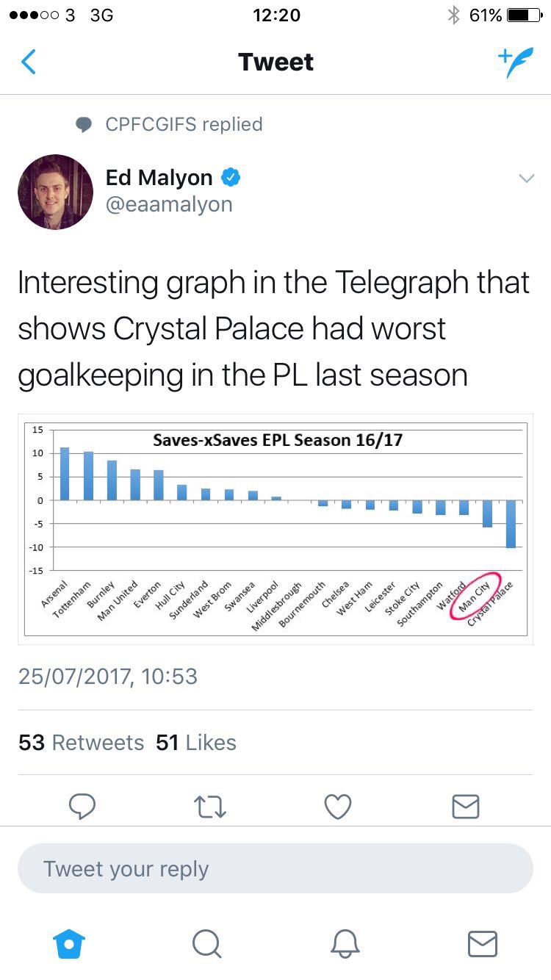
Task: Open the Messages tab in bottom bar
Action: click(x=482, y=943)
